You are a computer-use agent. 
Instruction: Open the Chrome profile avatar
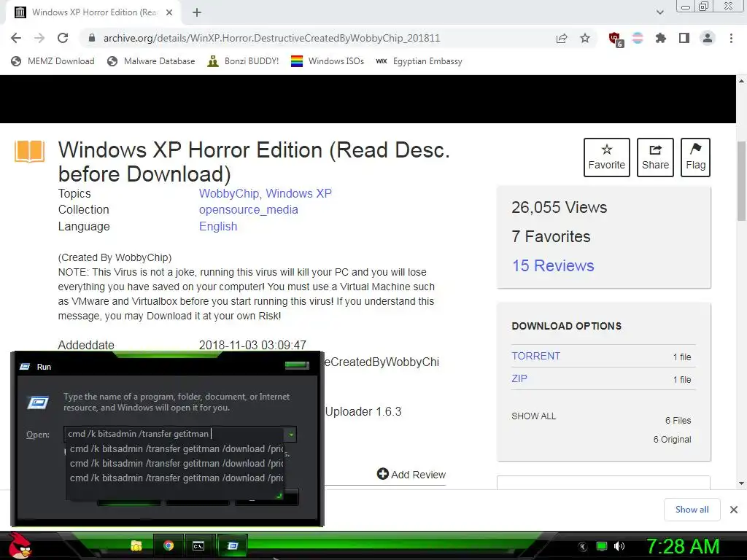[708, 38]
